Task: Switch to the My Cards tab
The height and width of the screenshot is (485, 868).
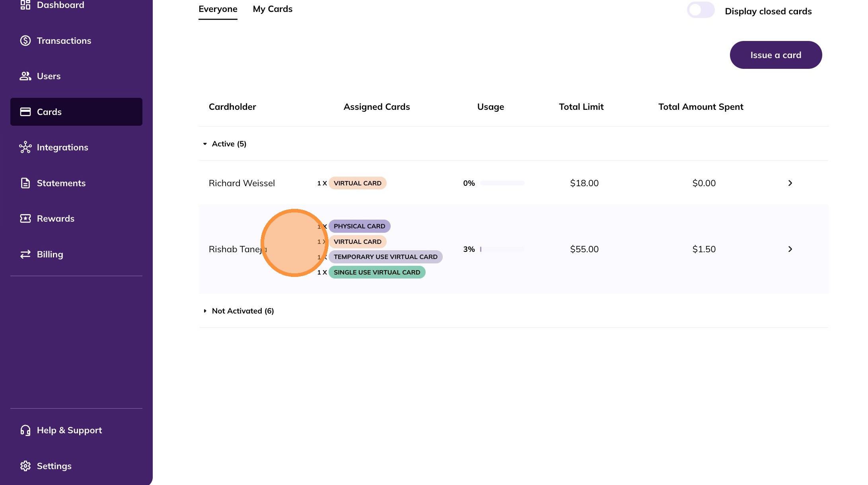Action: [272, 9]
